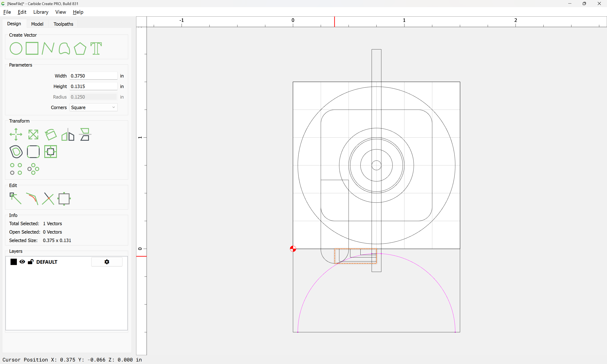Viewport: 607px width, 364px height.
Task: Select the Rectangle vector creation tool
Action: click(32, 48)
